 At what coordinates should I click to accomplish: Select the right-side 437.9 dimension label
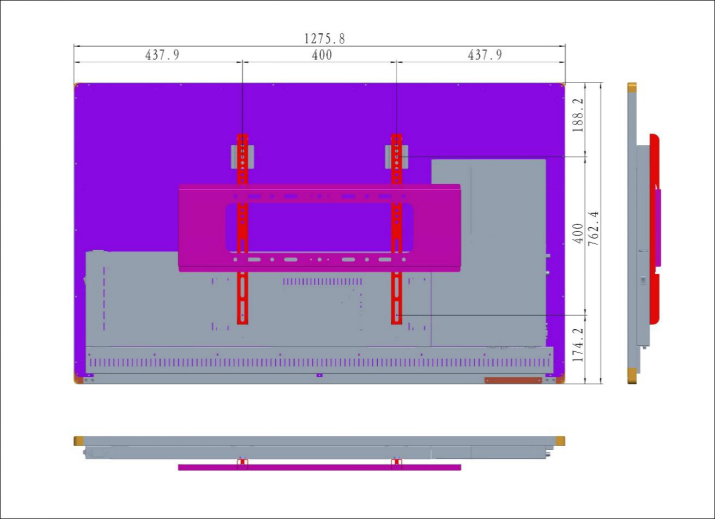pos(485,55)
